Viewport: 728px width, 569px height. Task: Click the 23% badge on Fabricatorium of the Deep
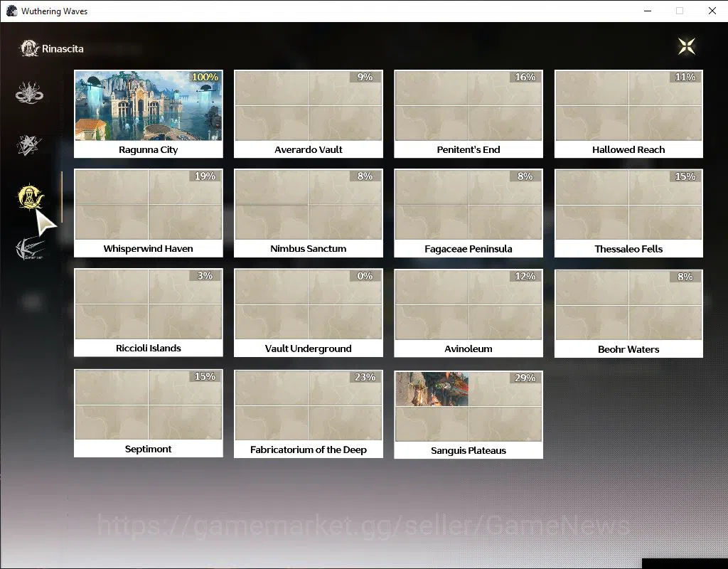click(365, 377)
